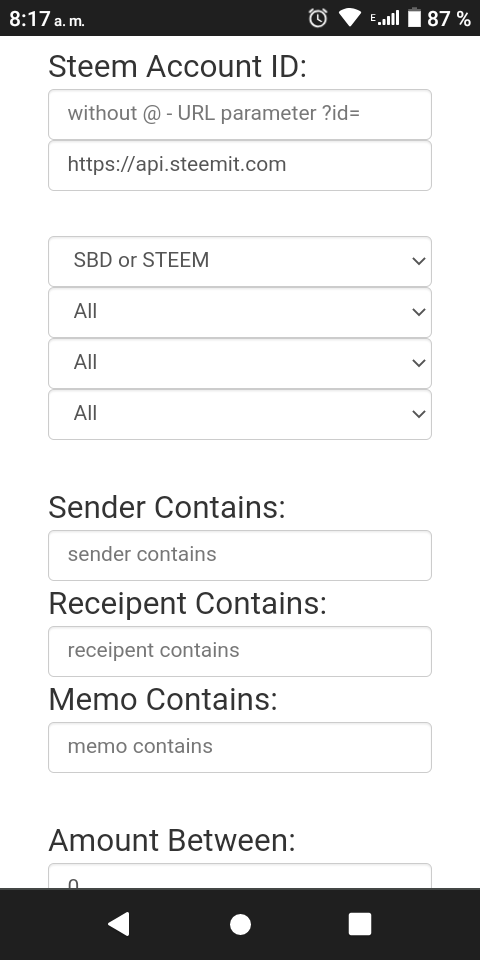
Task: Expand the middle All dropdown
Action: (x=240, y=363)
